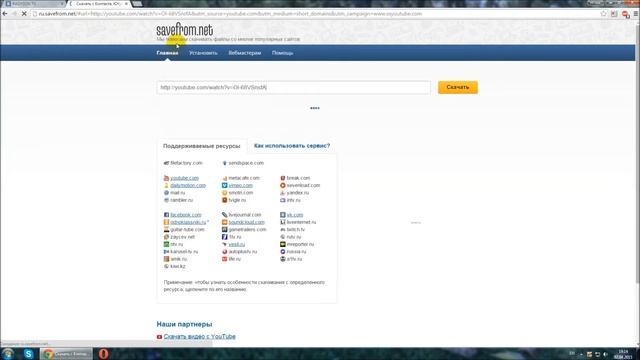Open the facebook.com link
This screenshot has height=360, width=640.
[x=186, y=215]
